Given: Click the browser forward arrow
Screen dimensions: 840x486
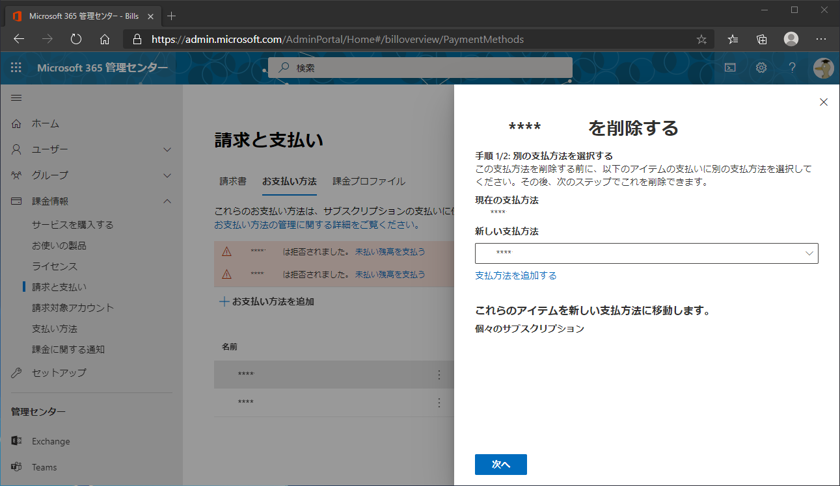Looking at the screenshot, I should tap(47, 39).
